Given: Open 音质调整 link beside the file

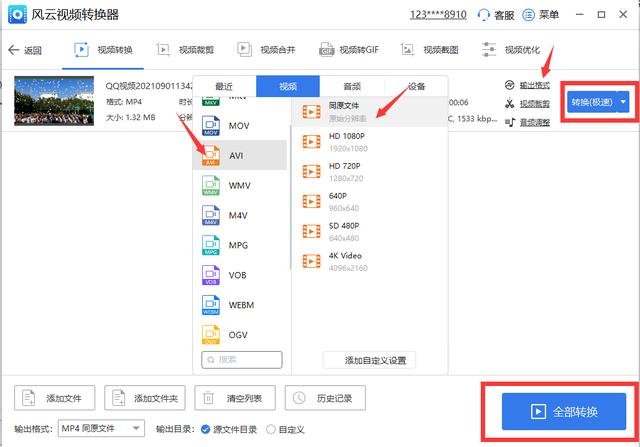Looking at the screenshot, I should (534, 122).
